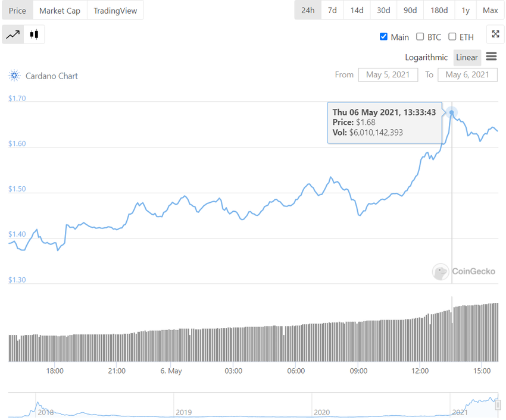Viewport: 506px width, 420px height.
Task: Select the 14d time range
Action: pos(357,10)
